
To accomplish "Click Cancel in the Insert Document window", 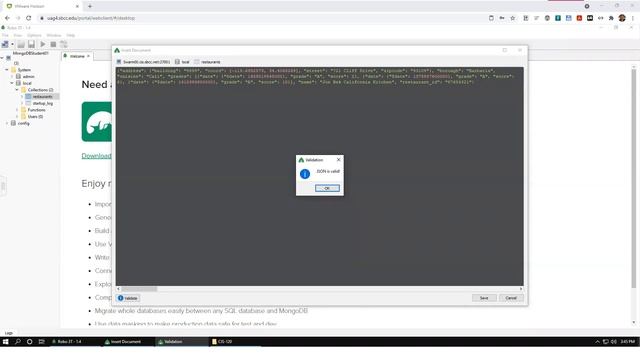I will point(511,298).
